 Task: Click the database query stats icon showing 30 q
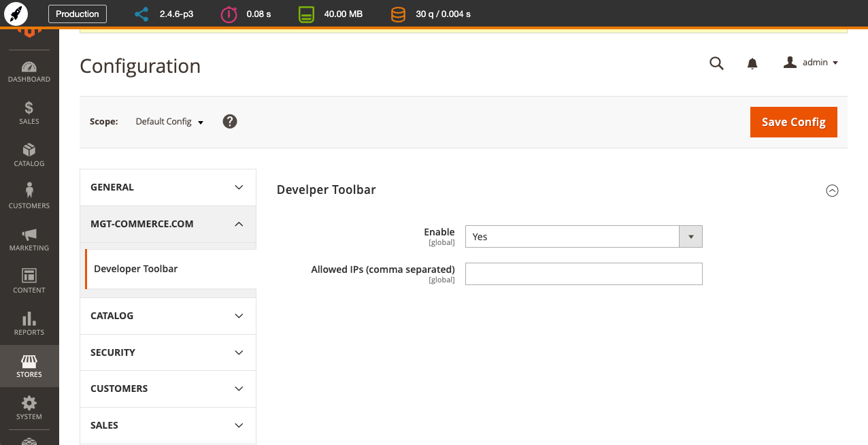(x=398, y=14)
